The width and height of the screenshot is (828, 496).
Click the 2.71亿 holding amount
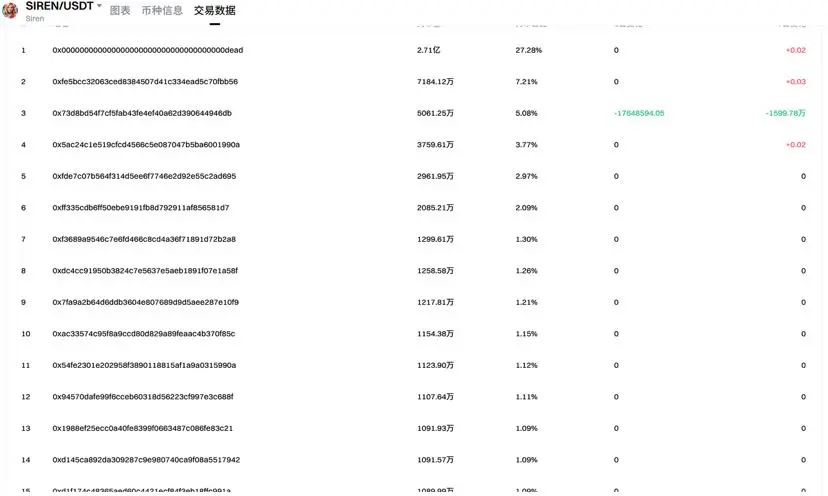click(x=428, y=50)
